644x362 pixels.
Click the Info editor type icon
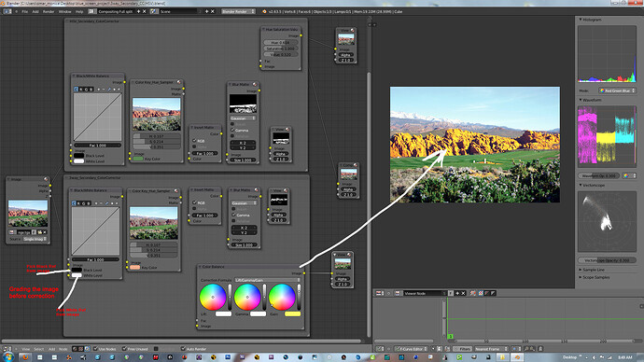coord(7,11)
